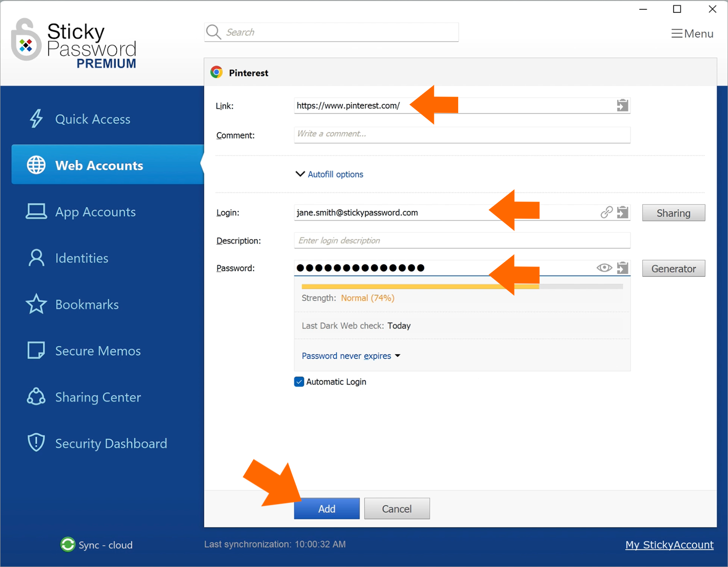Click into the Search field

point(331,32)
